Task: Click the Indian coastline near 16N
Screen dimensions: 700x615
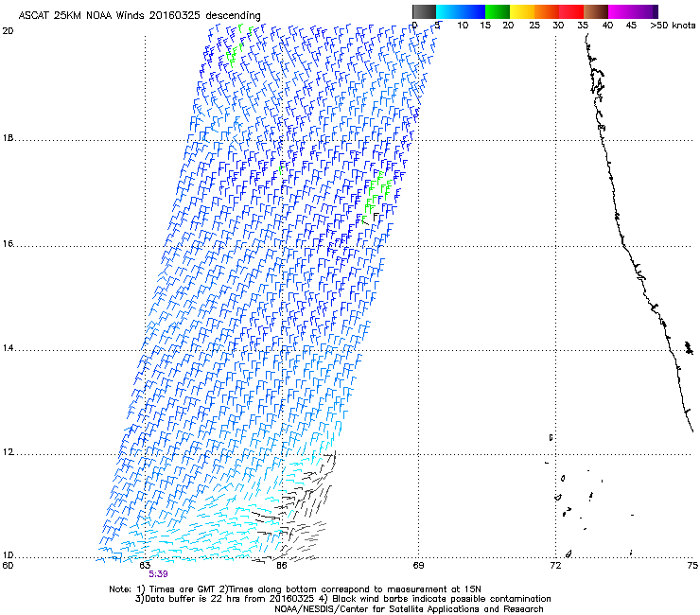Action: [x=623, y=245]
